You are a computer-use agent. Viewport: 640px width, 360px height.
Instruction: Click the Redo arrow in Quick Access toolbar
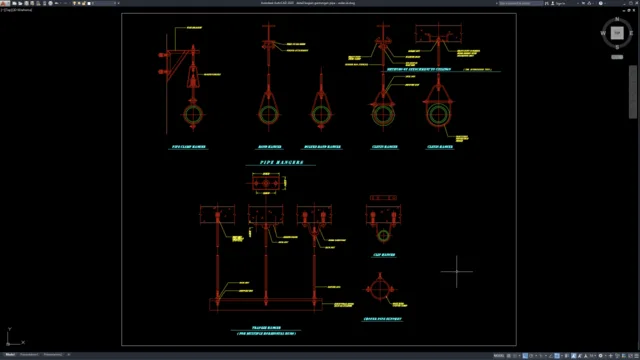pyautogui.click(x=65, y=3)
